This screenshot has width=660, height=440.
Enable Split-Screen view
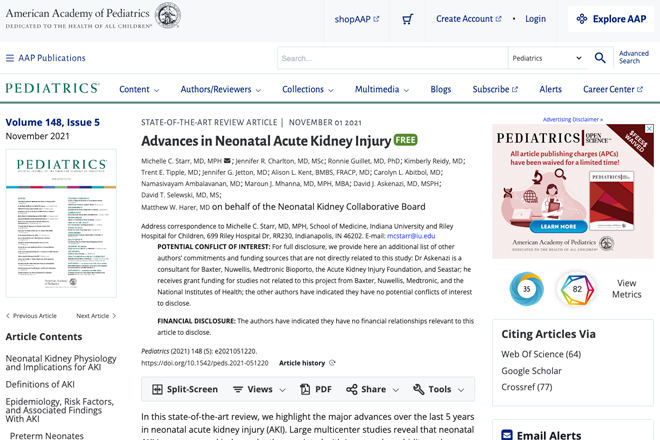click(185, 389)
